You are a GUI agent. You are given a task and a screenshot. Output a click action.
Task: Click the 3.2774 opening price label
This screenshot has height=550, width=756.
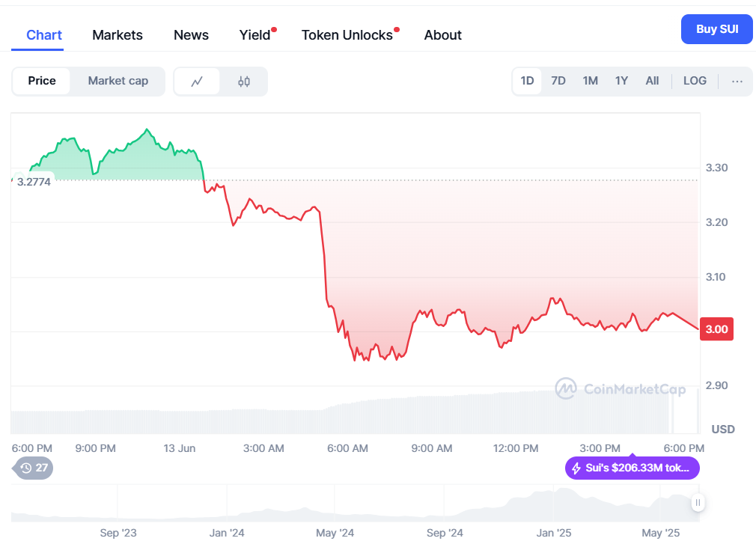[34, 182]
